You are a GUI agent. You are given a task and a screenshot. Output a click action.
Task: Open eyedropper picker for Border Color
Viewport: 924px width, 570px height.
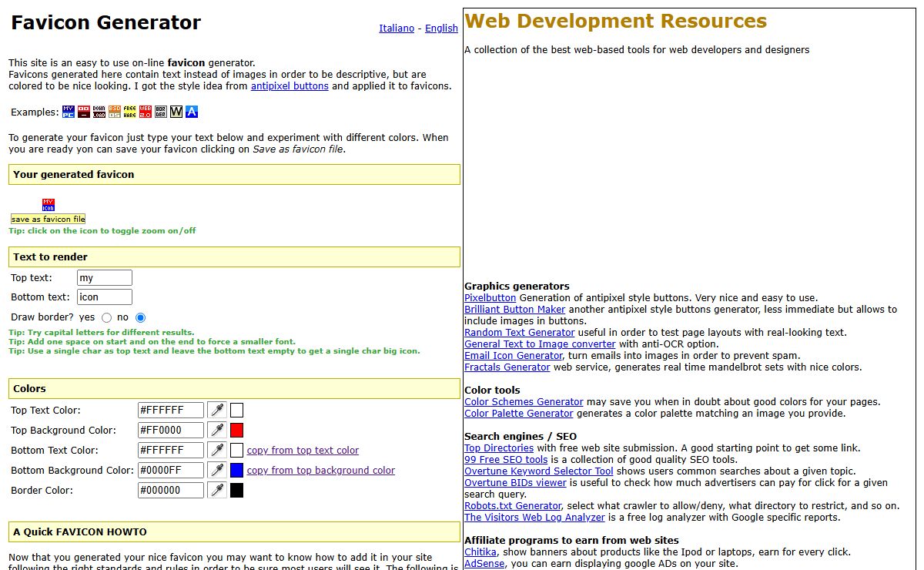pos(217,490)
